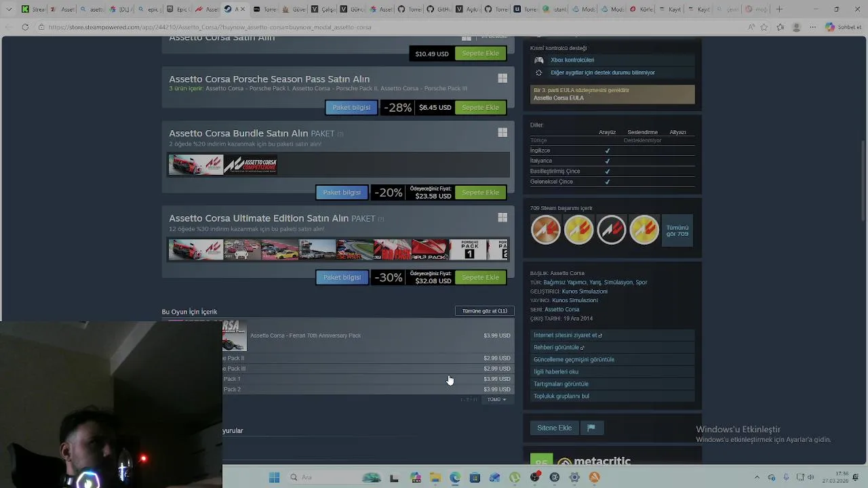The width and height of the screenshot is (868, 488).
Task: Reload the page with the browser refresh icon
Action: click(25, 27)
